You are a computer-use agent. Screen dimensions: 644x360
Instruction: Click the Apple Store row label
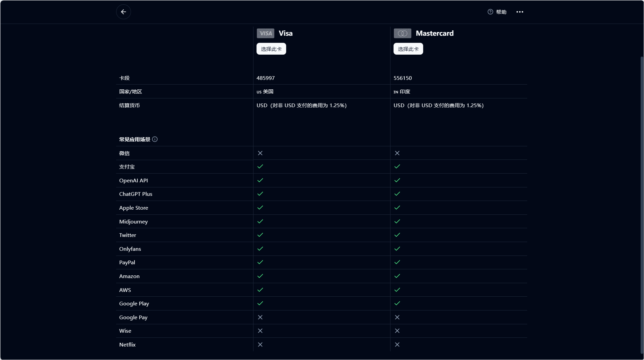(x=134, y=208)
